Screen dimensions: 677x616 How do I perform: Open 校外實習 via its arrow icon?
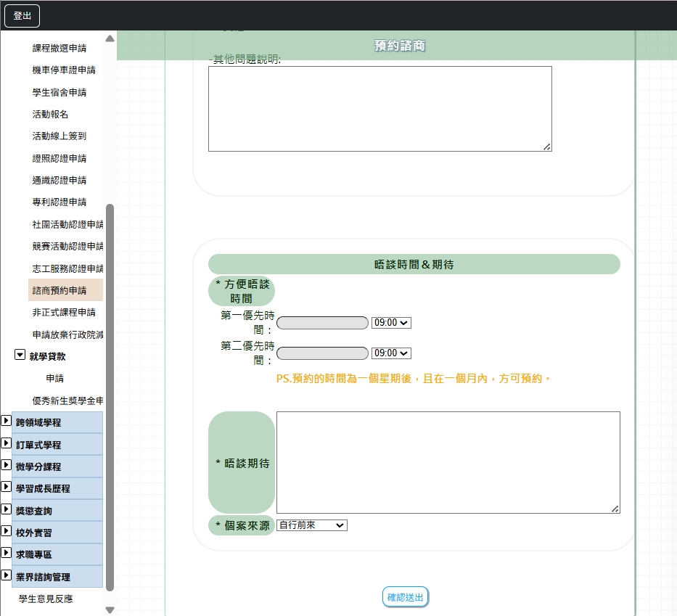[6, 532]
